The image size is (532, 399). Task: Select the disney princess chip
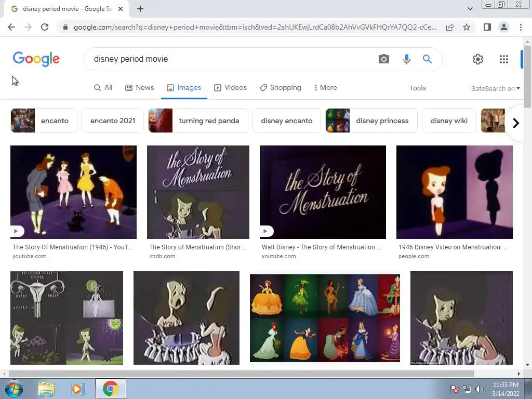tap(371, 121)
